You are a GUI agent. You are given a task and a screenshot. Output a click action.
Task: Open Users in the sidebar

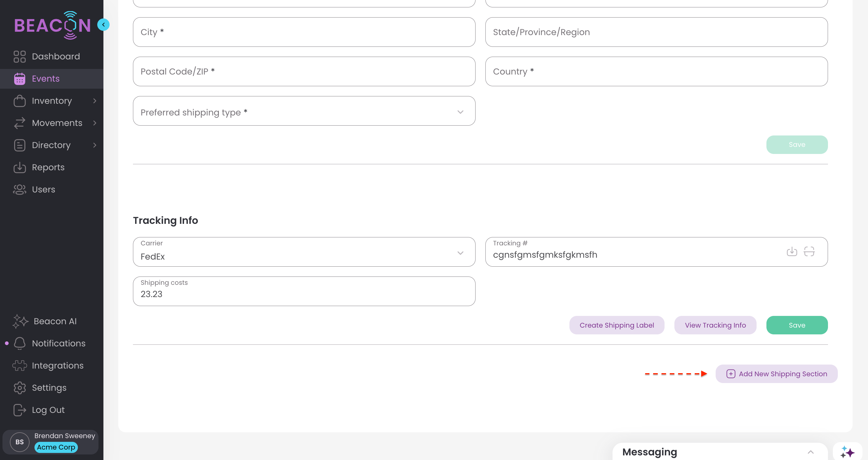point(51,189)
